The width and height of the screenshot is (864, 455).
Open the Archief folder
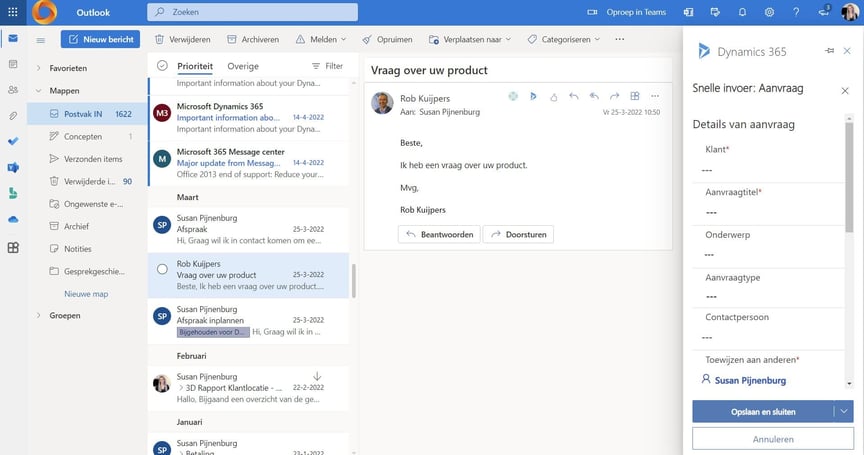pyautogui.click(x=87, y=226)
